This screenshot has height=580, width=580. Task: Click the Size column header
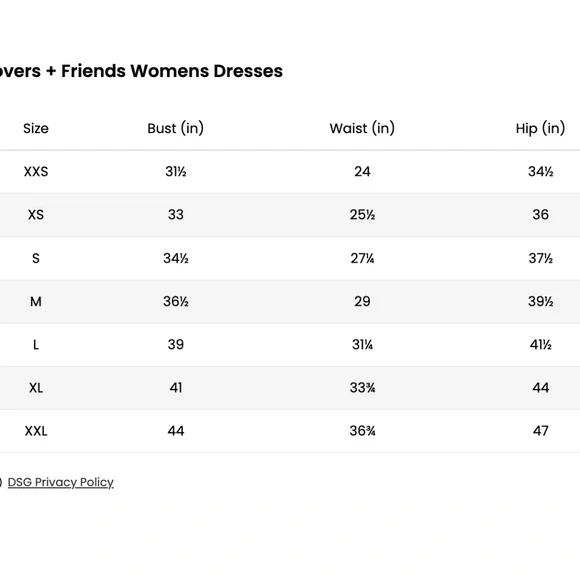(x=36, y=128)
